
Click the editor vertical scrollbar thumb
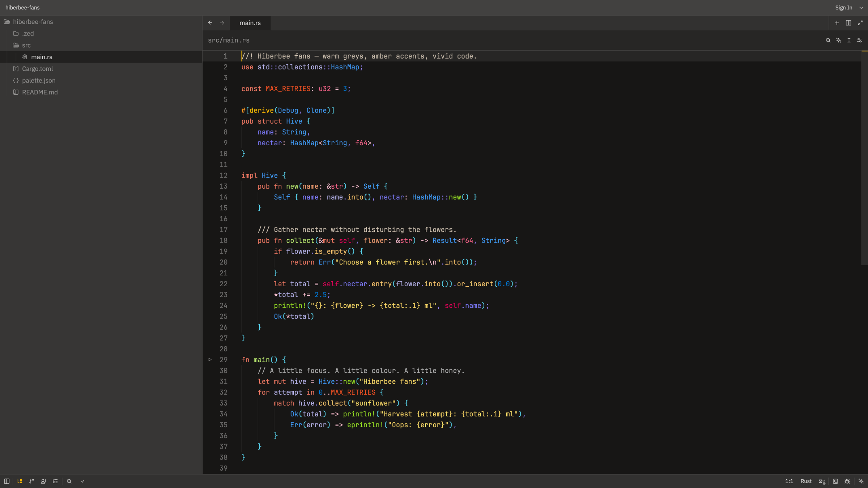[864, 158]
